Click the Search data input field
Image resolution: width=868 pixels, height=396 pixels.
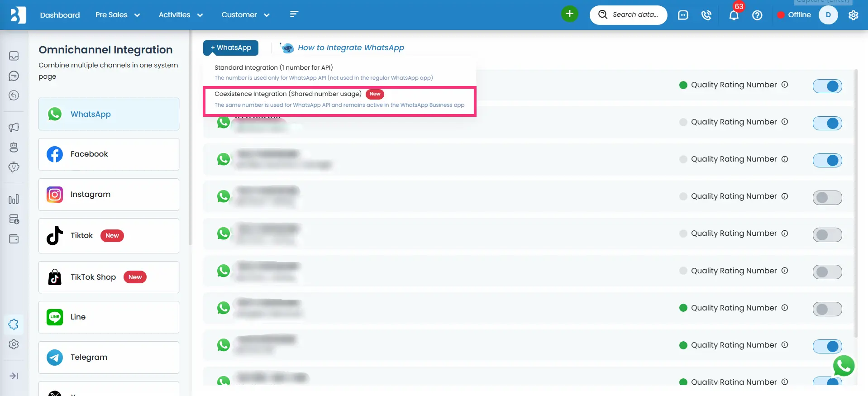pyautogui.click(x=634, y=14)
